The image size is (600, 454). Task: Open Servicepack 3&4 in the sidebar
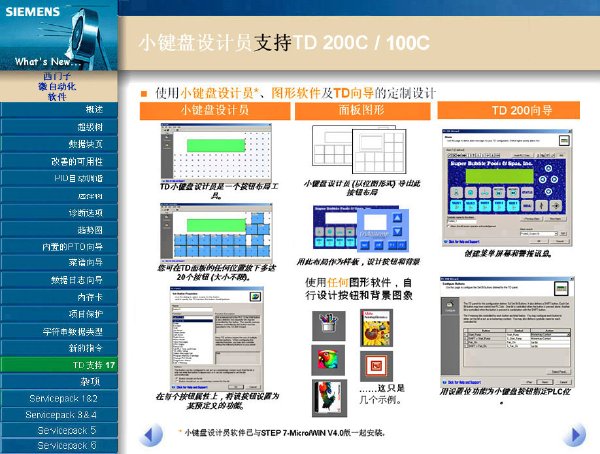[59, 415]
